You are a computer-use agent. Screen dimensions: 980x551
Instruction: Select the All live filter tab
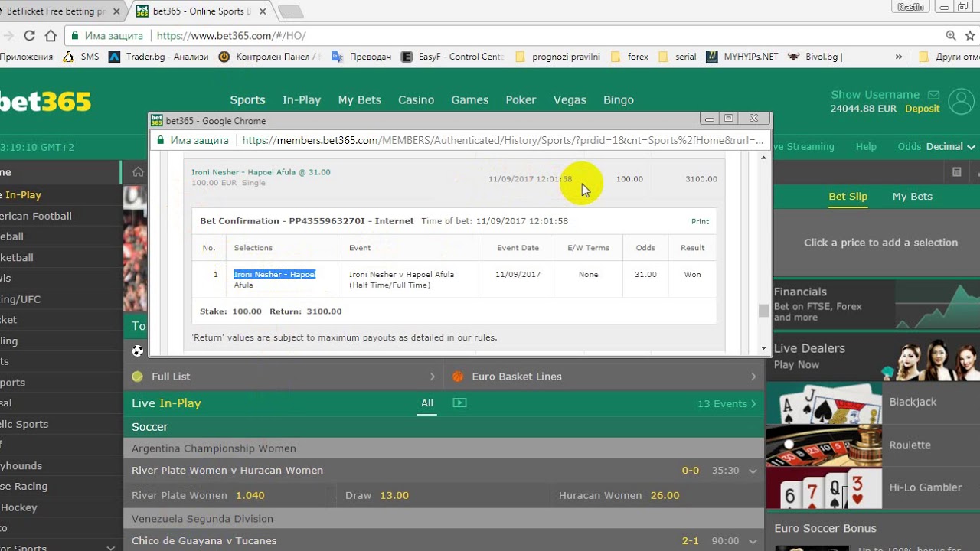coord(427,403)
